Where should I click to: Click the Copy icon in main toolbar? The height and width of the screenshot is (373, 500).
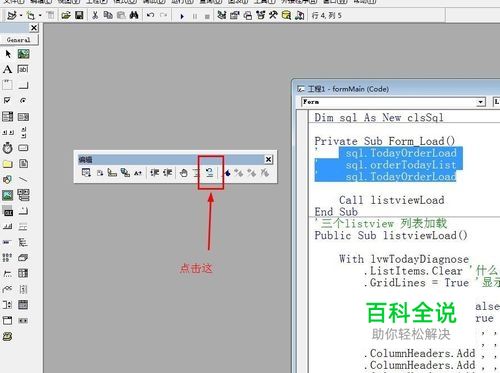(108, 15)
